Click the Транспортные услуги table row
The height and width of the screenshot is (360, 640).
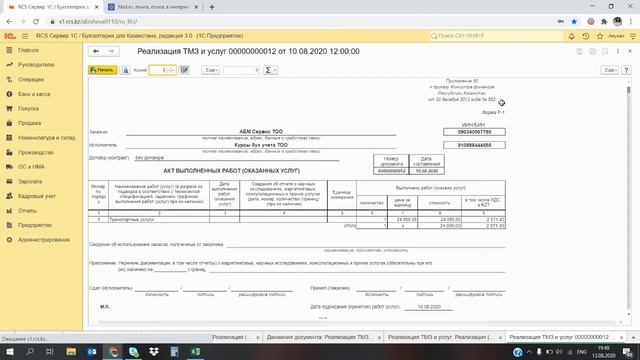pyautogui.click(x=297, y=220)
